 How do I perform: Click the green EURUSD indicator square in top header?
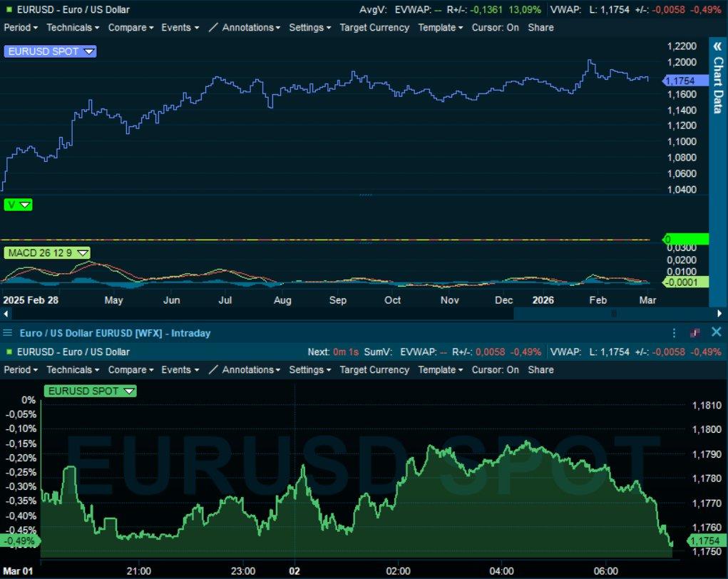click(x=9, y=9)
